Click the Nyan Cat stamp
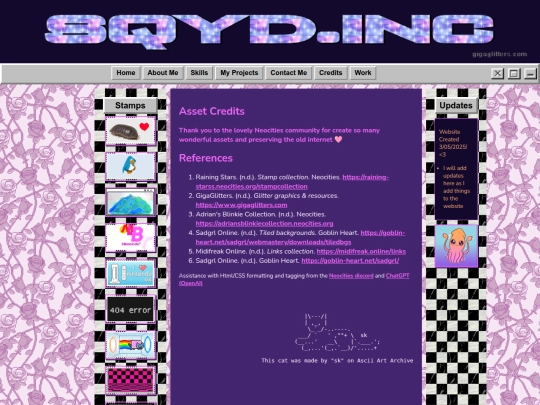540x405 pixels. point(131,345)
